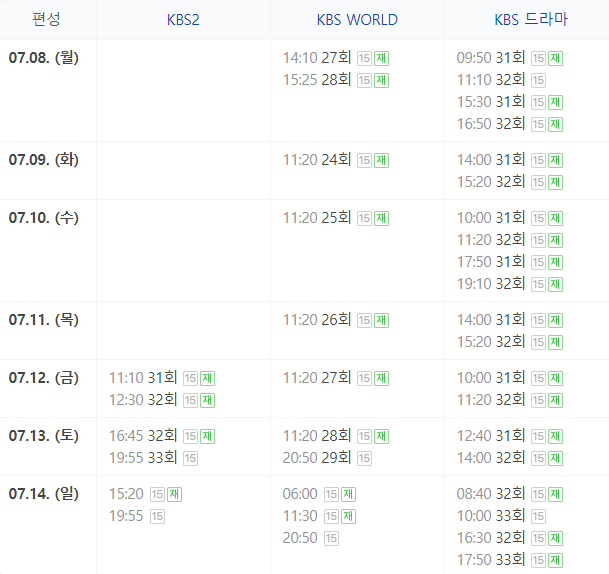Open the KBS2 channel link

pyautogui.click(x=183, y=20)
